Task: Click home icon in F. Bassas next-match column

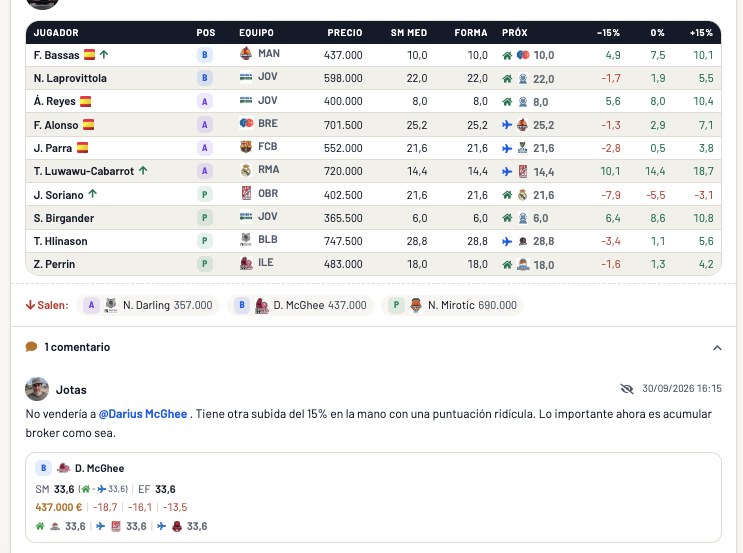Action: tap(507, 55)
